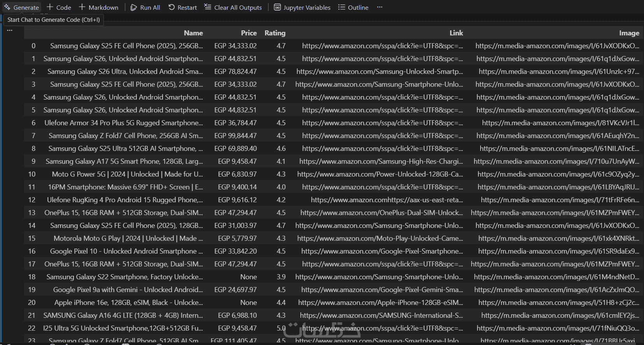Click the image URL ending 61NILATncE
Image resolution: width=644 pixels, height=345 pixels.
tap(560, 149)
